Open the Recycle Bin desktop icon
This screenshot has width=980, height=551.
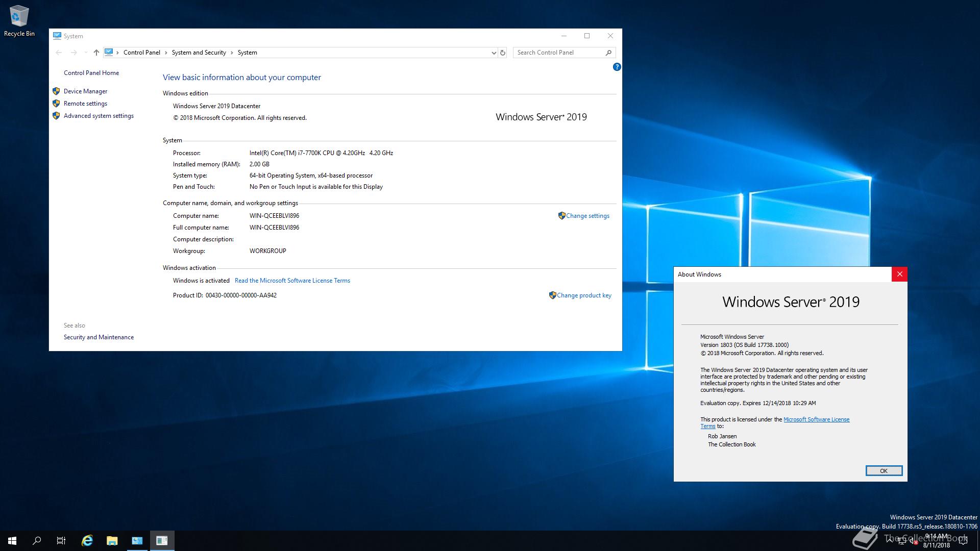19,20
